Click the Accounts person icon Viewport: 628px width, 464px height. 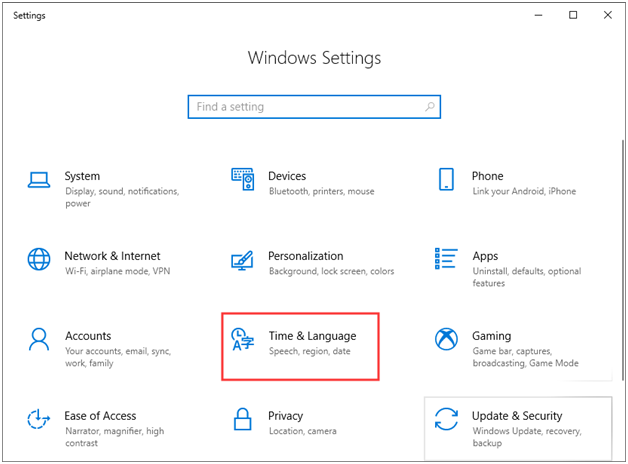click(x=39, y=339)
